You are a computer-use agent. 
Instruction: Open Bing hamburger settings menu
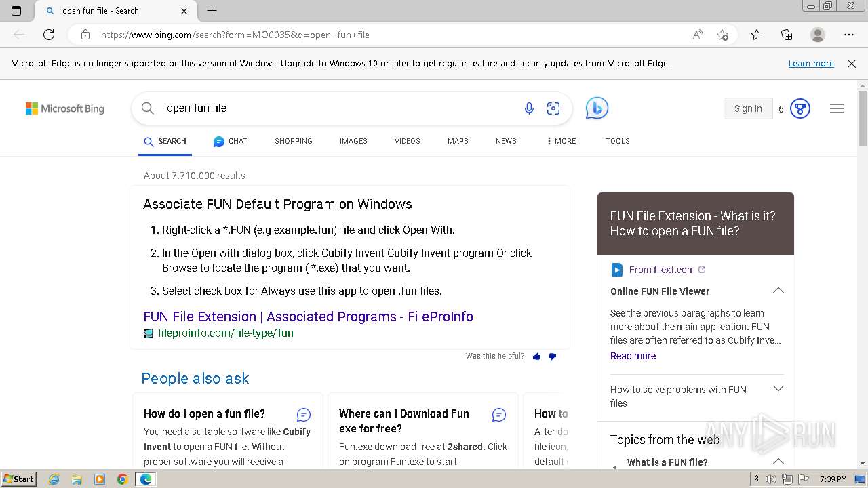click(x=837, y=108)
